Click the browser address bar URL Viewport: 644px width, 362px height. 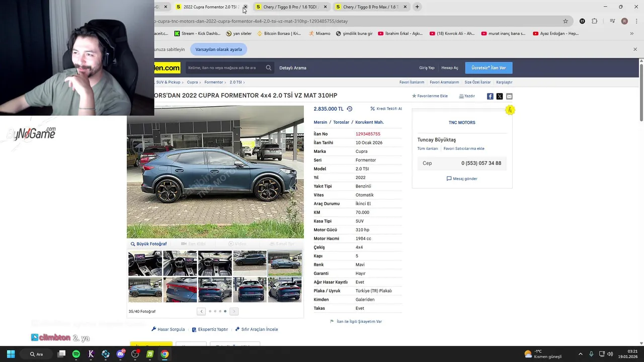352,21
